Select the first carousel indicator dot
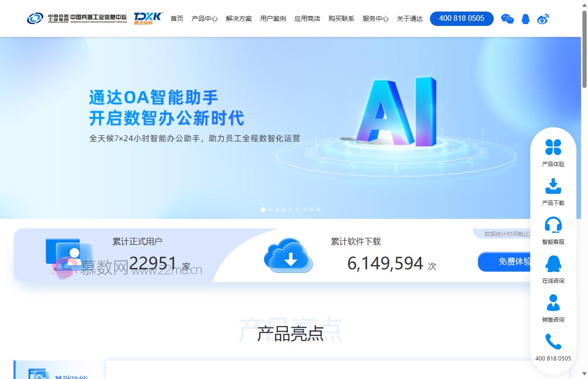 click(x=263, y=209)
